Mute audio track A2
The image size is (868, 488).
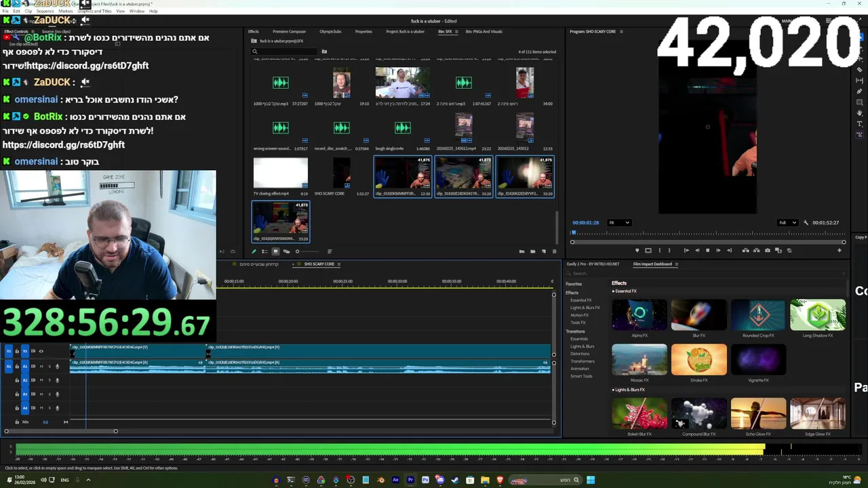(41, 380)
